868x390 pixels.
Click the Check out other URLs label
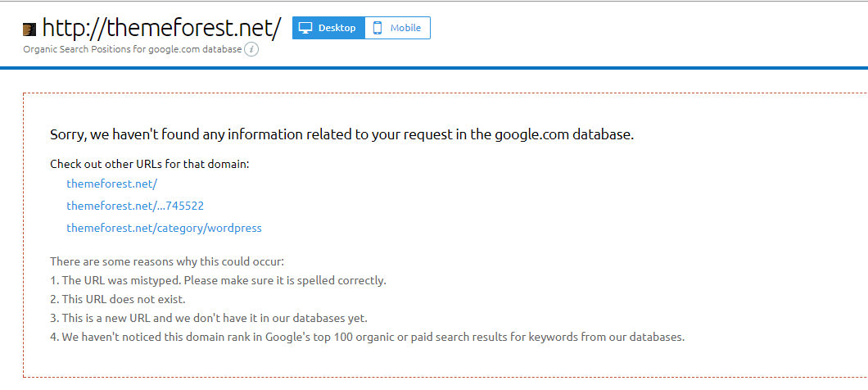click(150, 164)
